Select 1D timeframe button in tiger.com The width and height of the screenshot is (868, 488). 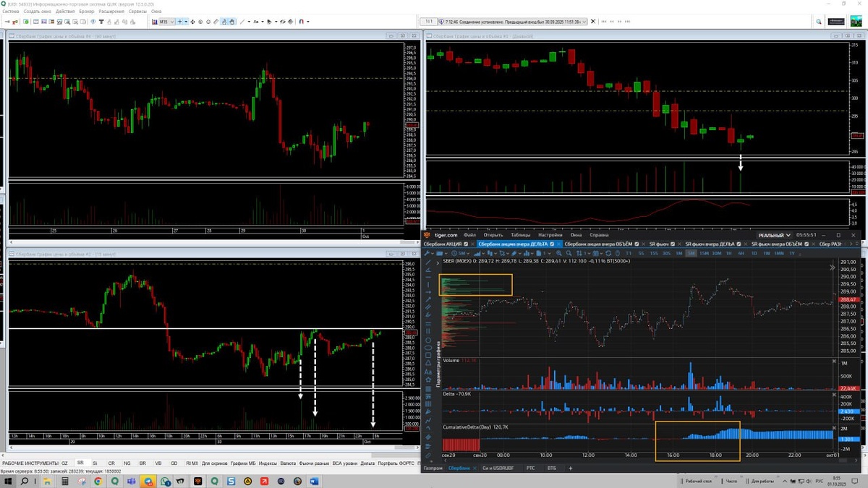pos(754,254)
